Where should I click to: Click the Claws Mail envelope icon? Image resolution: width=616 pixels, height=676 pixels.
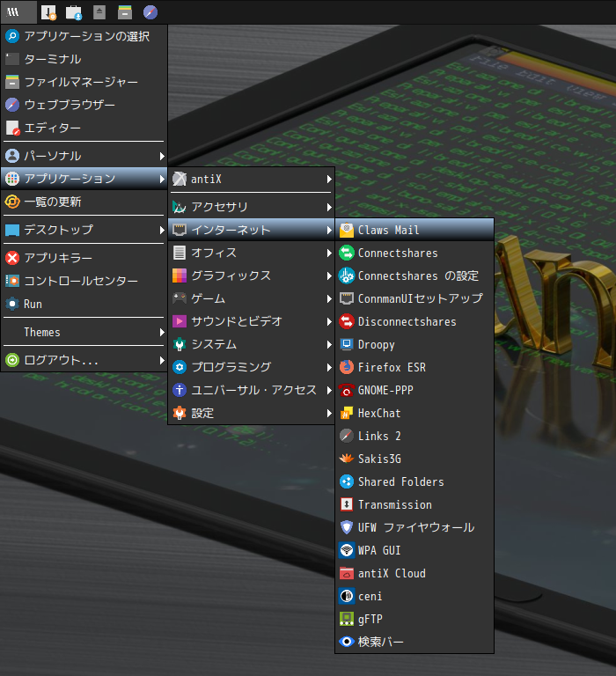(347, 231)
